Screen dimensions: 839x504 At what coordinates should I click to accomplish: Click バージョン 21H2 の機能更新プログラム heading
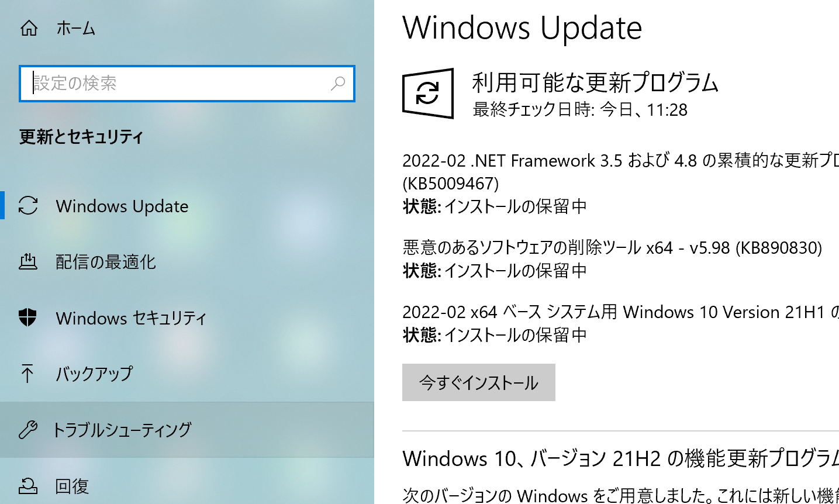[x=620, y=458]
